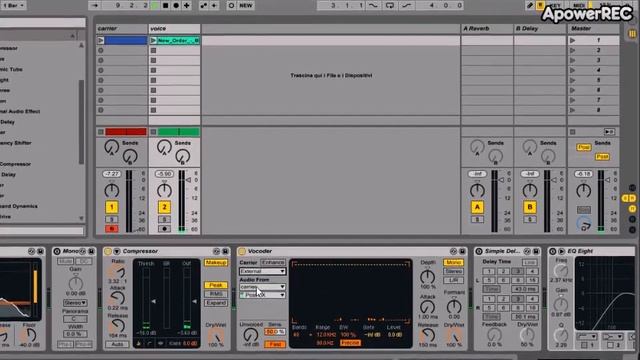Click the carrier track volume value -7.27
Screen dimensions: 640x360
point(111,174)
